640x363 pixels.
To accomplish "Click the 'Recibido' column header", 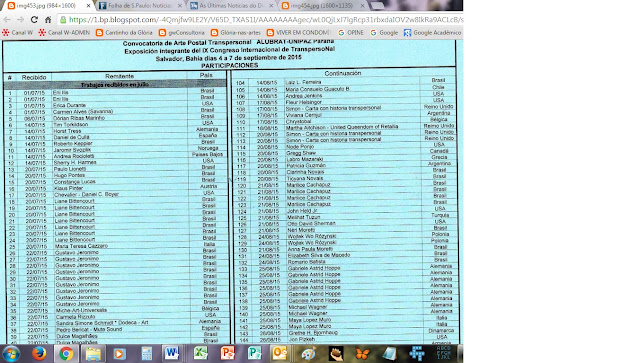I will click(x=34, y=77).
